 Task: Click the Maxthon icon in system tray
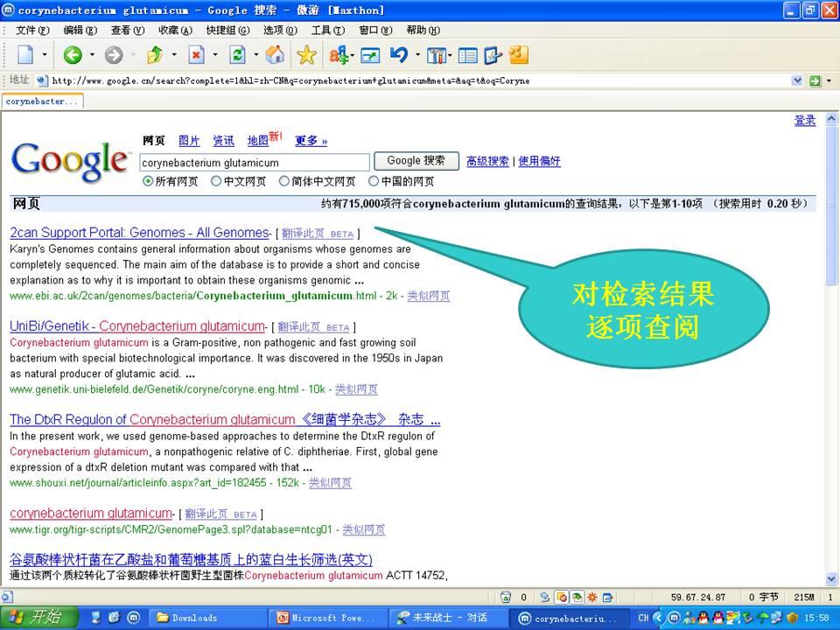[674, 617]
